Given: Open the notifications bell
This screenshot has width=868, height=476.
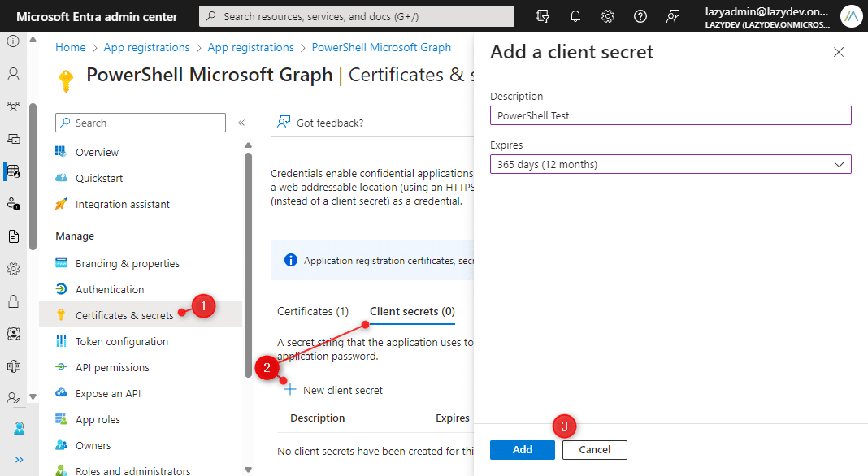Looking at the screenshot, I should pos(575,16).
